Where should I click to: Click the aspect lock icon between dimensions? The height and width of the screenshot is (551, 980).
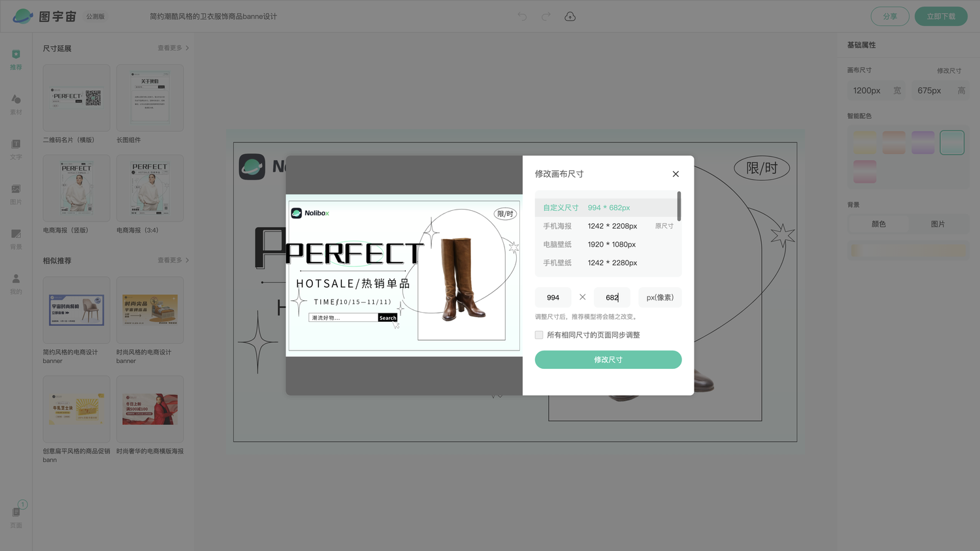pyautogui.click(x=582, y=297)
